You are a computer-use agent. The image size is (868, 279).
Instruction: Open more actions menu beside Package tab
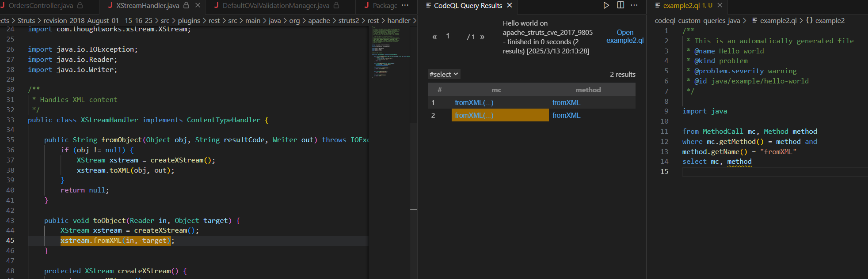[x=405, y=5]
